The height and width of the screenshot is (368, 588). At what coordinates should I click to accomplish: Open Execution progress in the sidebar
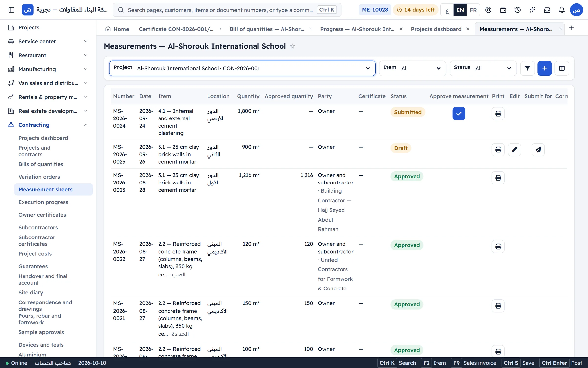(x=43, y=202)
